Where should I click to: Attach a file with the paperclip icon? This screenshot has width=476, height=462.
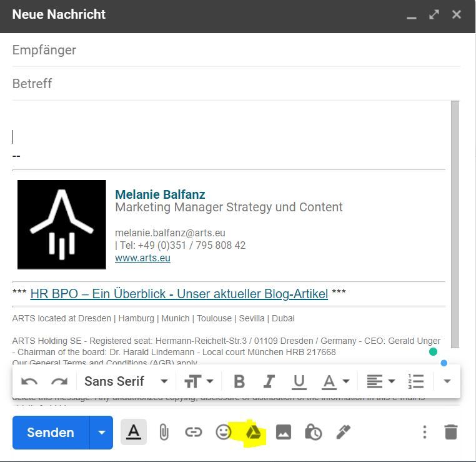coord(164,432)
